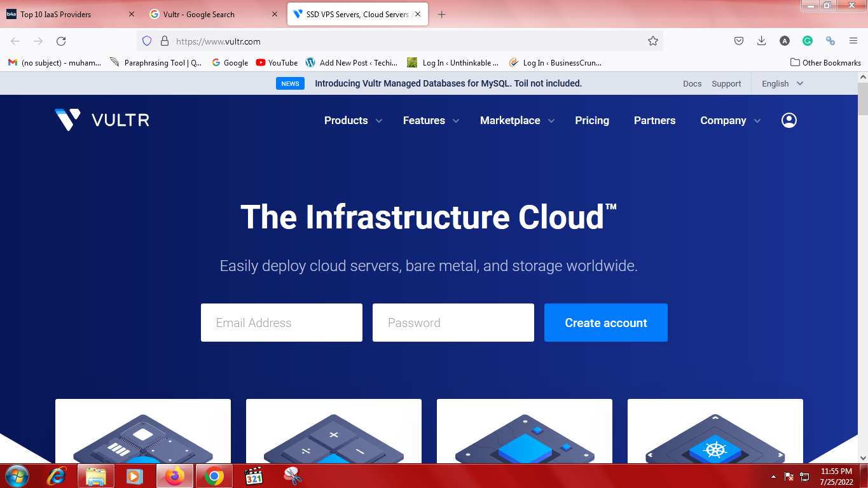Open the Firefox hamburger menu
Image resolution: width=868 pixels, height=488 pixels.
(853, 41)
